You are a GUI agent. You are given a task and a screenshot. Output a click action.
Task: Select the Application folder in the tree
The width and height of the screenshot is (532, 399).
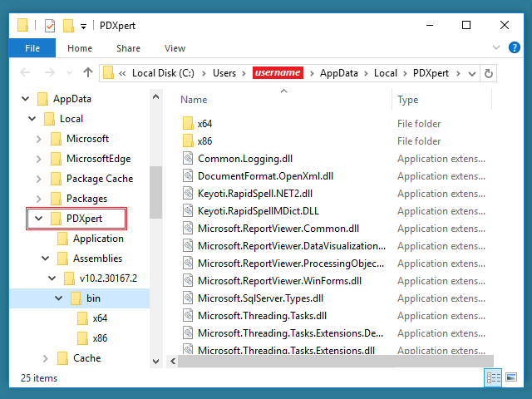[91, 239]
